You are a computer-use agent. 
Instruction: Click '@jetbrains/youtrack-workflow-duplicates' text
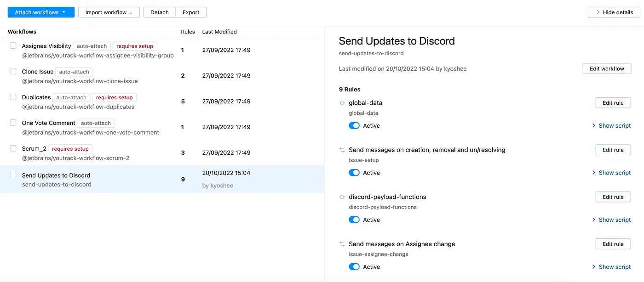point(78,107)
